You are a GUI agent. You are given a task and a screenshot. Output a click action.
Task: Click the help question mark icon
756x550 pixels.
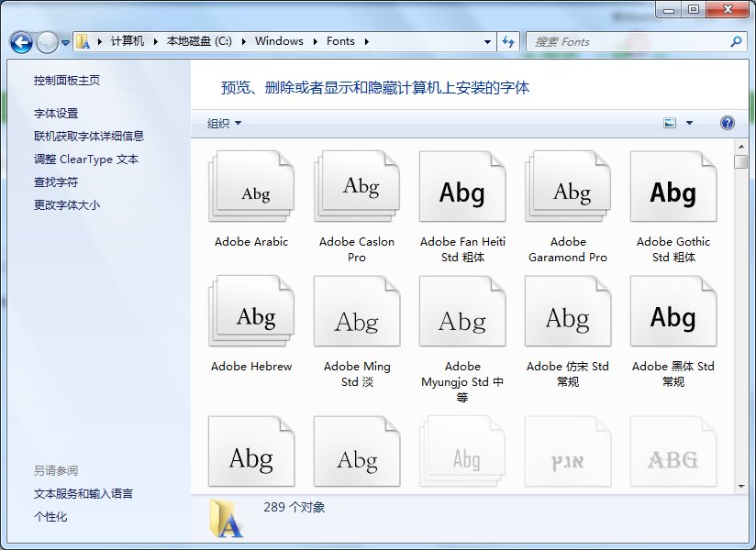click(727, 122)
